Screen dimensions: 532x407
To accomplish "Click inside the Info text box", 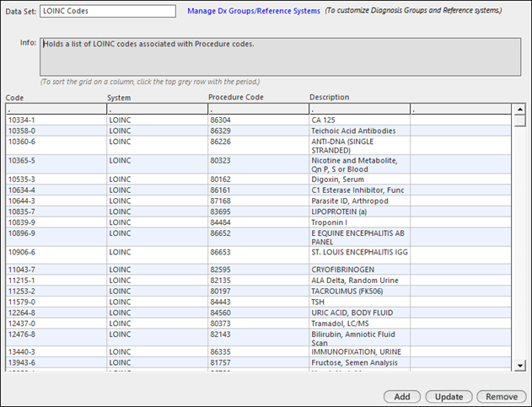I will (x=280, y=56).
